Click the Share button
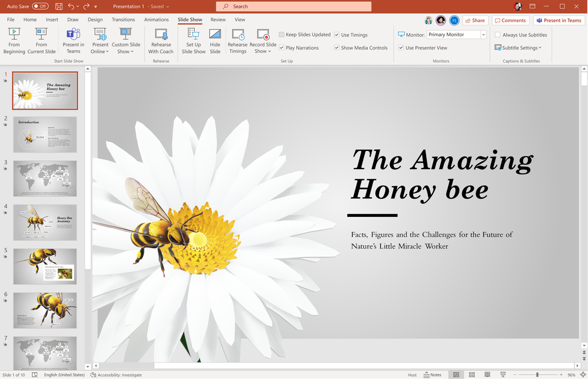 pos(475,21)
